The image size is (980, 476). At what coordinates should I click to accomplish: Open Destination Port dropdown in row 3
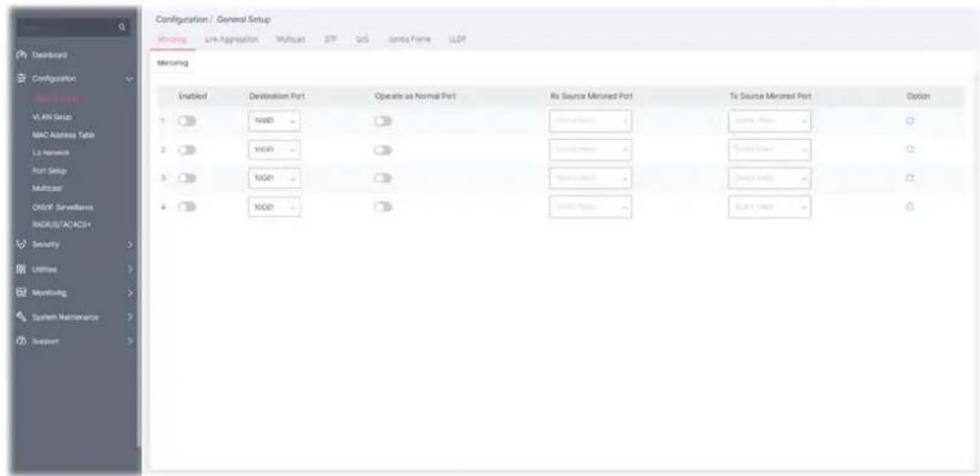(x=274, y=178)
